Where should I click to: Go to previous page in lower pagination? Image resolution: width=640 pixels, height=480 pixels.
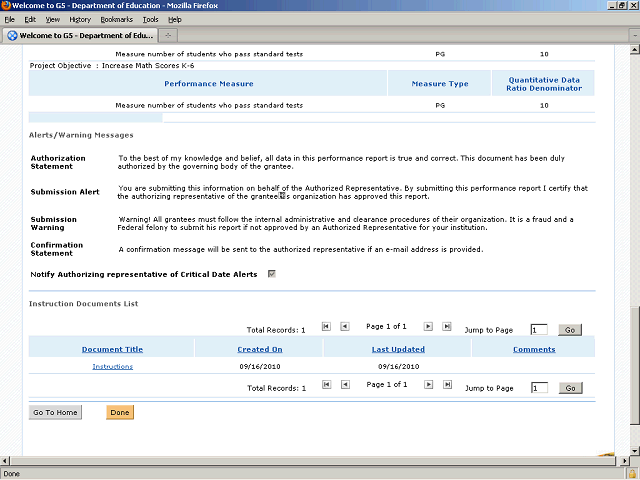[345, 384]
